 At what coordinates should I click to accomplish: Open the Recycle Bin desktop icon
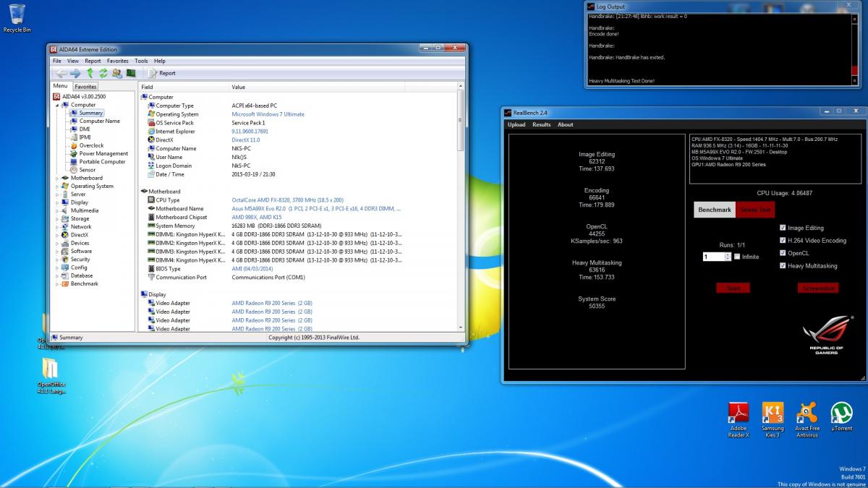coord(17,18)
